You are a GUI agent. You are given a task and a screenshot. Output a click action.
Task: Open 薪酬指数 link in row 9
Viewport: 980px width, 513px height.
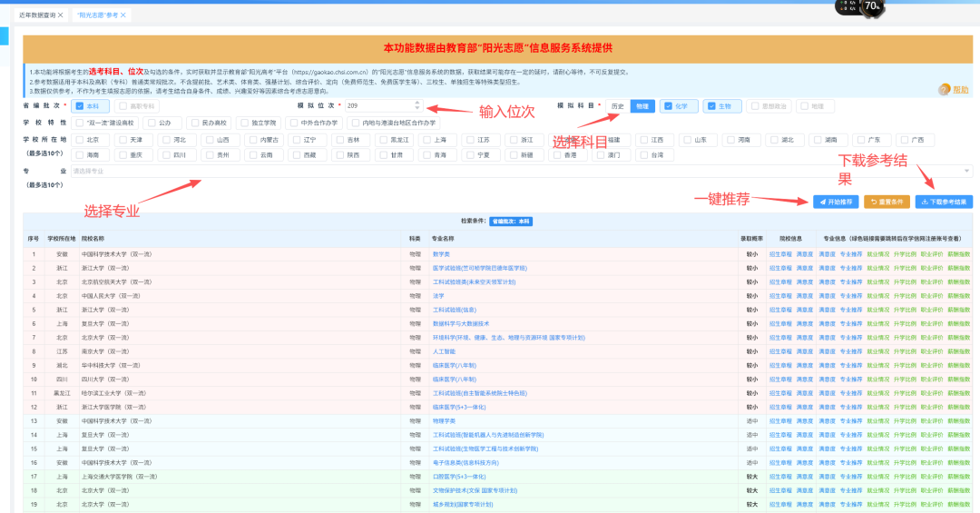959,365
